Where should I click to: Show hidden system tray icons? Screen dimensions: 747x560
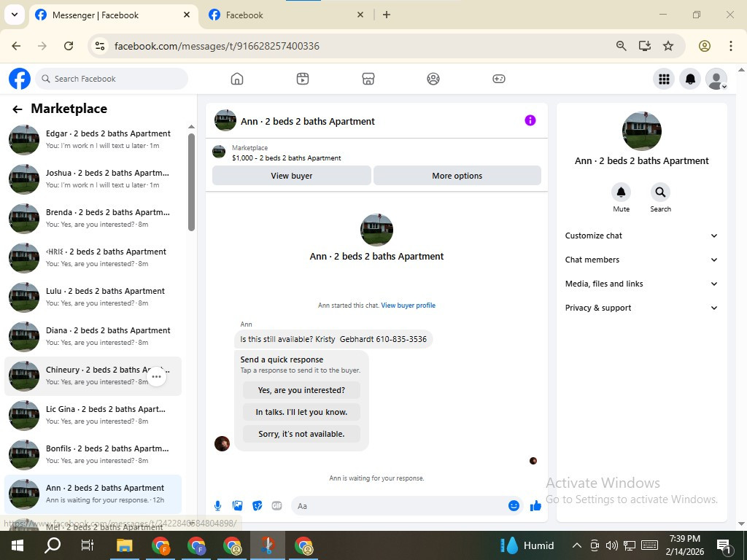pyautogui.click(x=576, y=545)
